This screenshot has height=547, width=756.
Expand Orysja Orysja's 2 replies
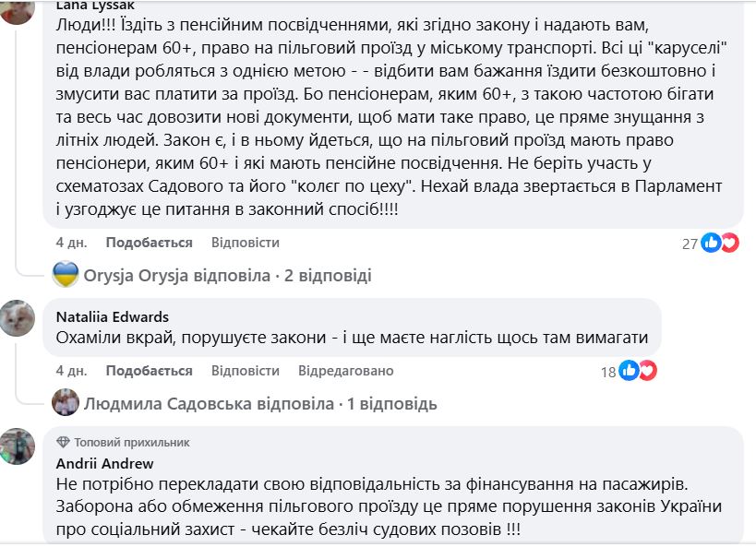(227, 275)
